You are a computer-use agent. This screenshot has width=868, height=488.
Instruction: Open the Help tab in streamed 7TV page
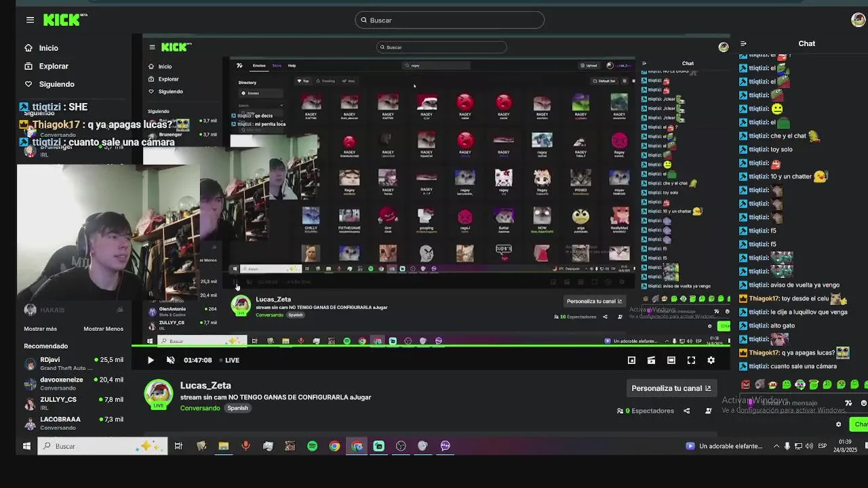pos(292,66)
